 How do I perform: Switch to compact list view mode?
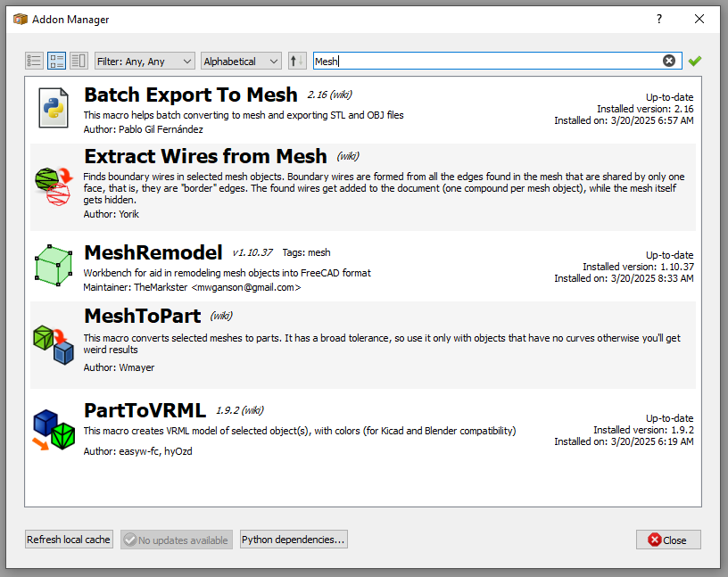click(34, 60)
